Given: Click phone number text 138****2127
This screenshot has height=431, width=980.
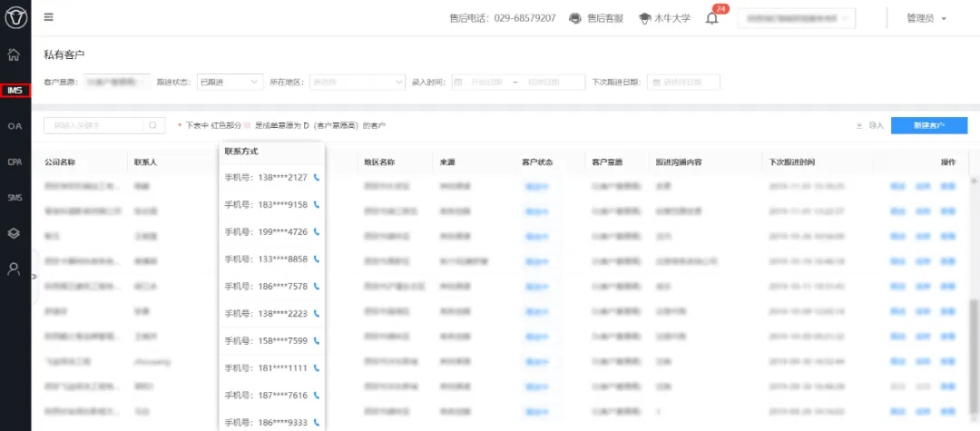Looking at the screenshot, I should click(280, 178).
